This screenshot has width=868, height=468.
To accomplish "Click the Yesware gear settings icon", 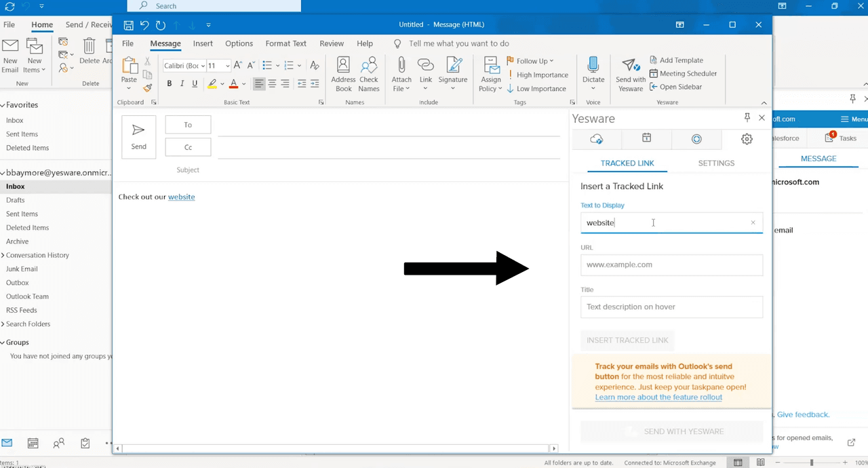I will pos(747,138).
